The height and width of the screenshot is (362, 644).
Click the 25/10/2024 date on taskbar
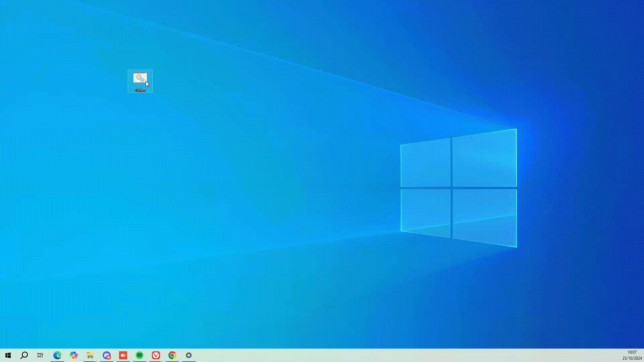[x=632, y=358]
